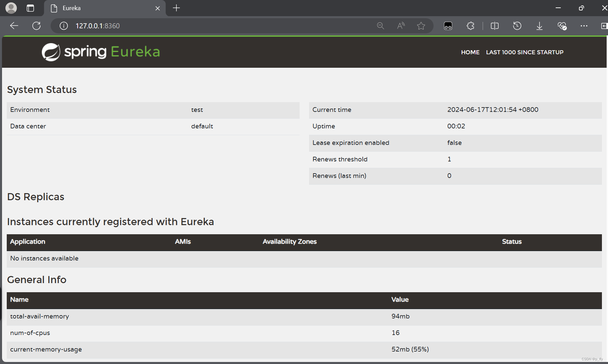Select the value 52mb (55%)
This screenshot has height=364, width=608.
410,349
